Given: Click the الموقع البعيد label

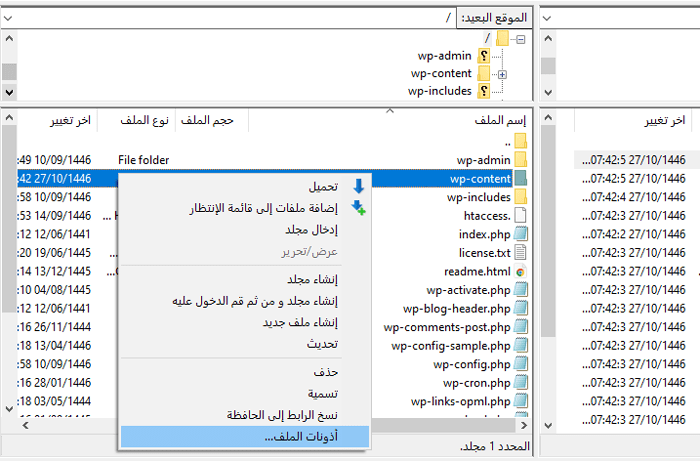Looking at the screenshot, I should point(494,18).
